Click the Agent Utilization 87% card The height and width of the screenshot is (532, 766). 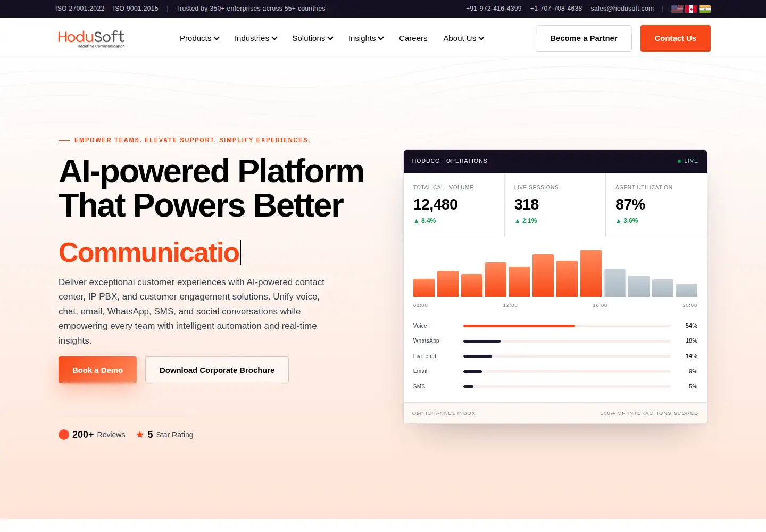[656, 205]
